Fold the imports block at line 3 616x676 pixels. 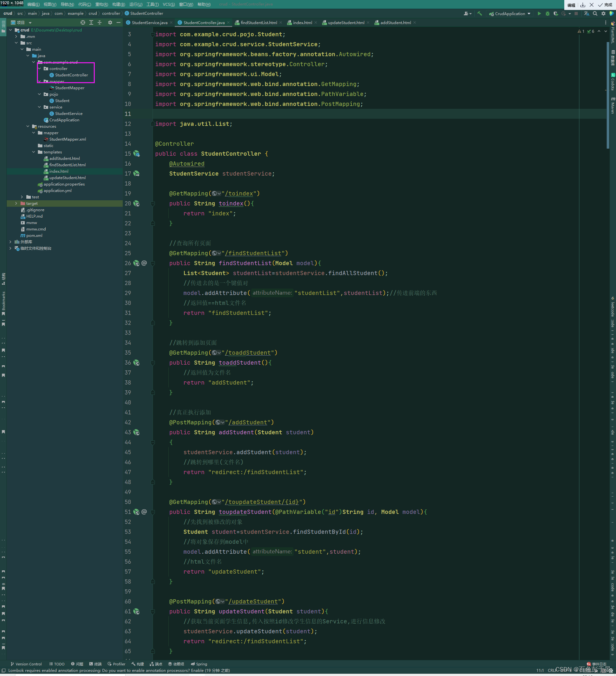click(x=153, y=34)
